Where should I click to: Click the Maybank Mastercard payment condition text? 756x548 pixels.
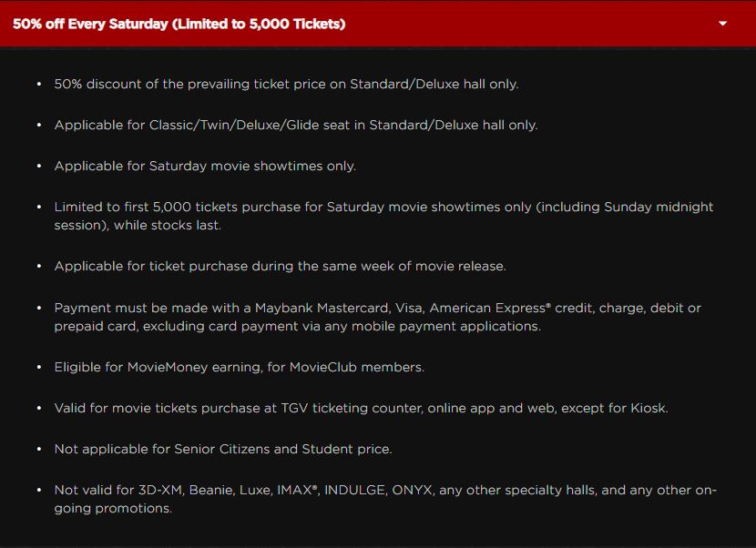coord(377,317)
